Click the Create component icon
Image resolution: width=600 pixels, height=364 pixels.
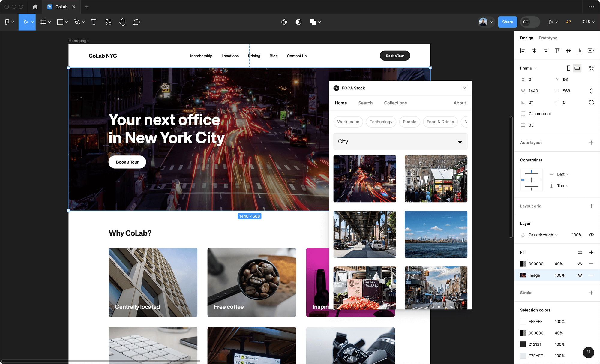click(x=284, y=22)
